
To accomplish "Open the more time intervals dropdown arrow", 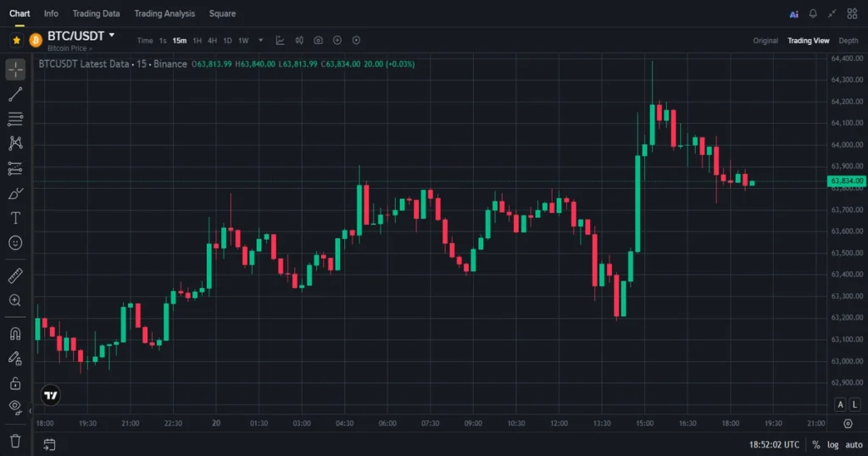I will click(x=261, y=41).
